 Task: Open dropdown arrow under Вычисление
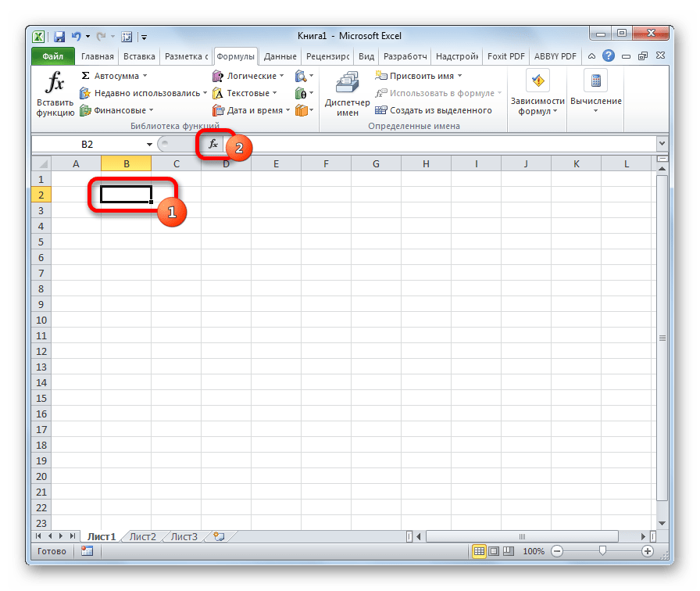tap(595, 111)
